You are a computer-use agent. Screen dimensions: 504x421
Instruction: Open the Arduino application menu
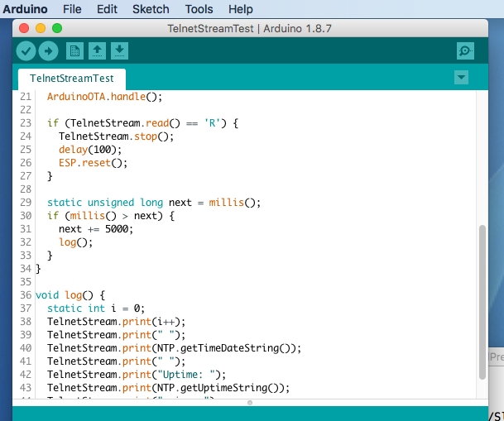coord(24,9)
